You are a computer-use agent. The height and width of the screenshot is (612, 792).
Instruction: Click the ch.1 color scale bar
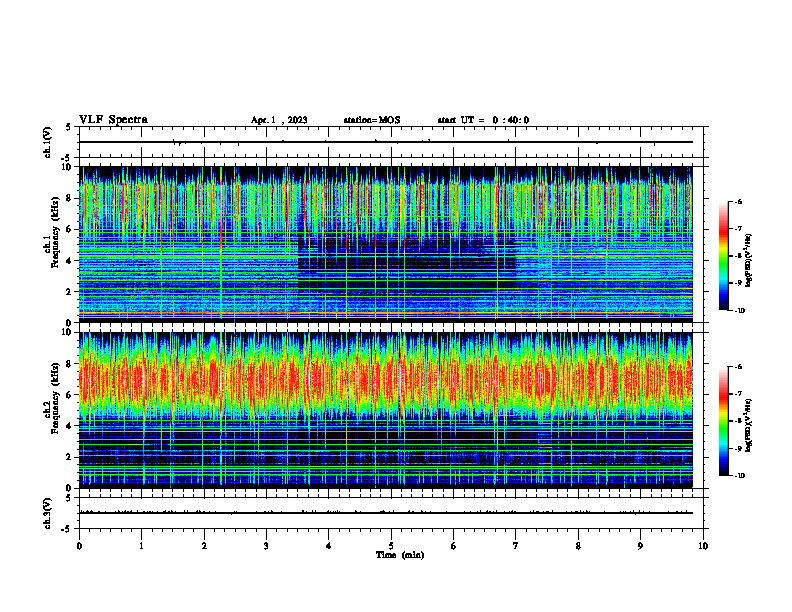tap(724, 256)
